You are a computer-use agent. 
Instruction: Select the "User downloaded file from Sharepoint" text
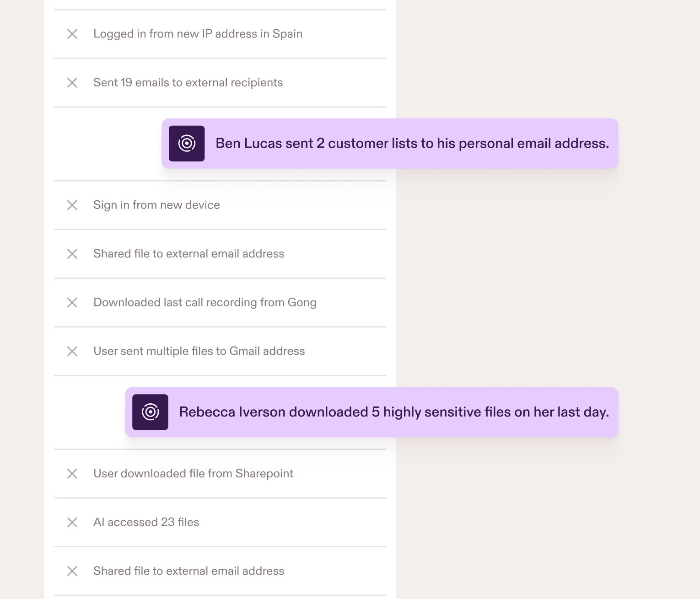click(193, 474)
